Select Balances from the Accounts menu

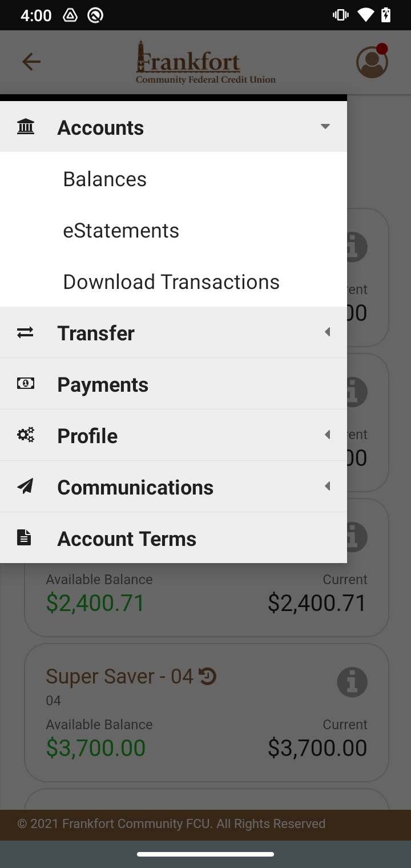point(105,179)
